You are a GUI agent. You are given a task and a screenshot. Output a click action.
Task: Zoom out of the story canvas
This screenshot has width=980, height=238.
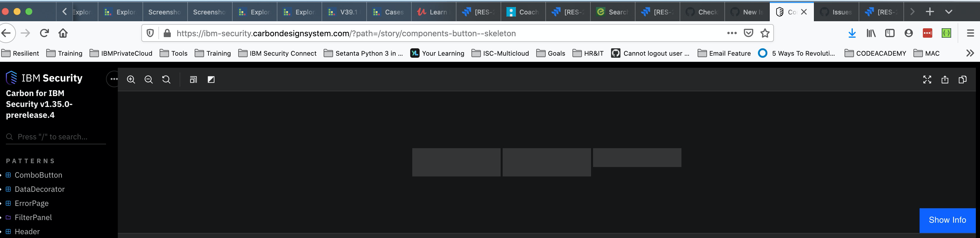[x=149, y=80]
